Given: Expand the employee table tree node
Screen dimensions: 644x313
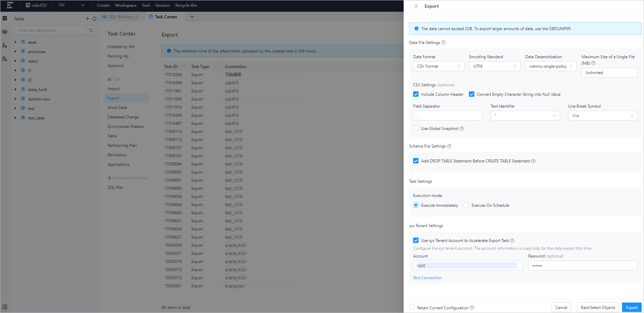Looking at the screenshot, I should (16, 52).
